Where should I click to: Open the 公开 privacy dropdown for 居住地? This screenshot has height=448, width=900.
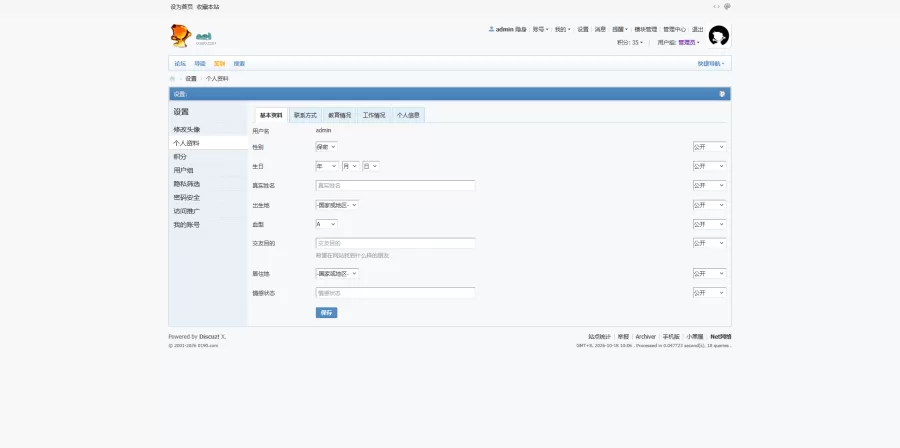pos(709,274)
